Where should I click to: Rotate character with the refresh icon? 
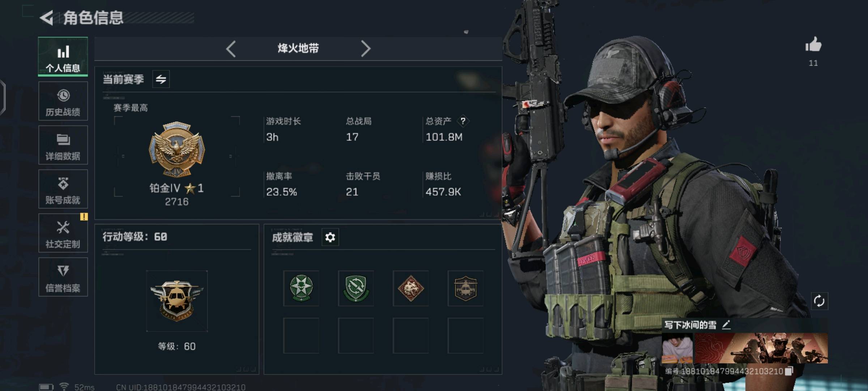pyautogui.click(x=819, y=301)
